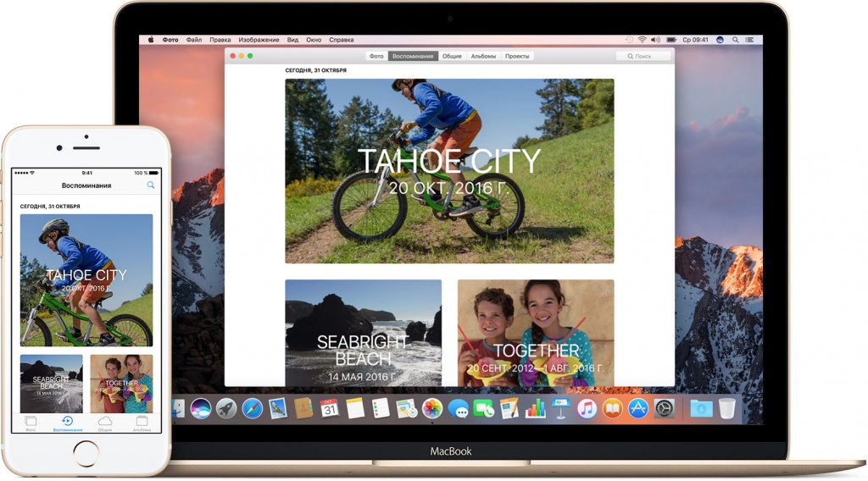Image resolution: width=868 pixels, height=481 pixels.
Task: Open Downloads folder in Dock
Action: click(701, 409)
